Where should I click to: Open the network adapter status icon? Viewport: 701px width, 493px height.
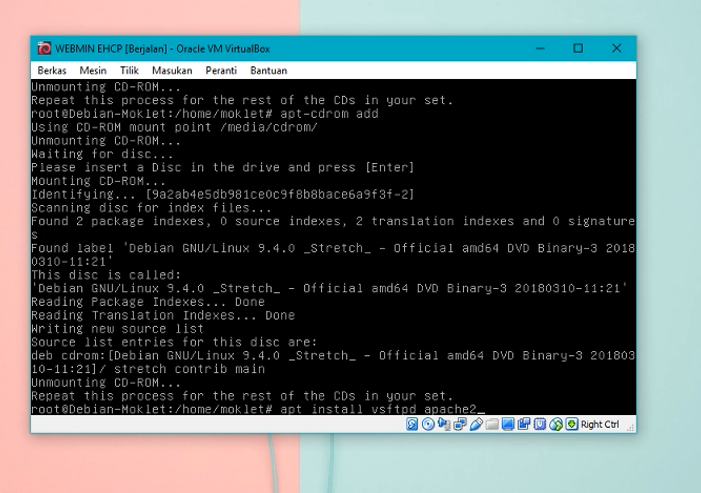[x=460, y=424]
